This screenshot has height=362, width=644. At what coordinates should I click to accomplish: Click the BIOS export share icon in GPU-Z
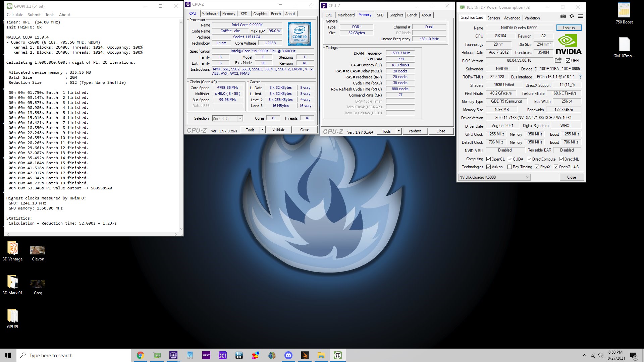pos(558,60)
